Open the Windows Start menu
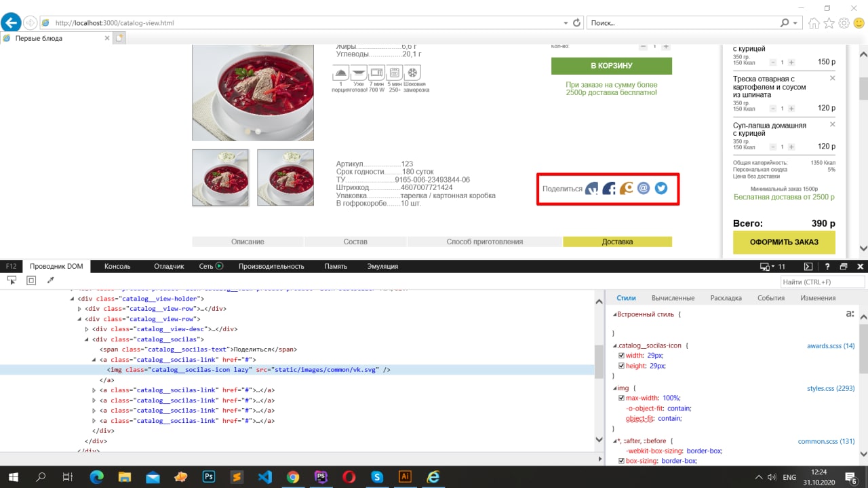Viewport: 868px width, 488px height. 13,476
